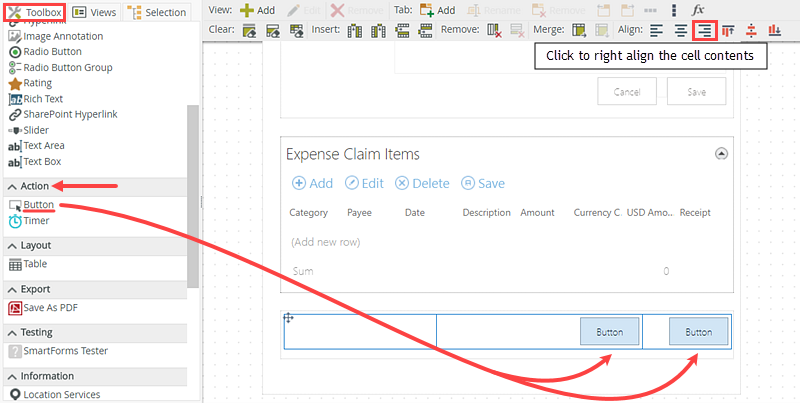Screen dimensions: 800x403
Task: Click Save in the list toolbar
Action: click(x=483, y=183)
